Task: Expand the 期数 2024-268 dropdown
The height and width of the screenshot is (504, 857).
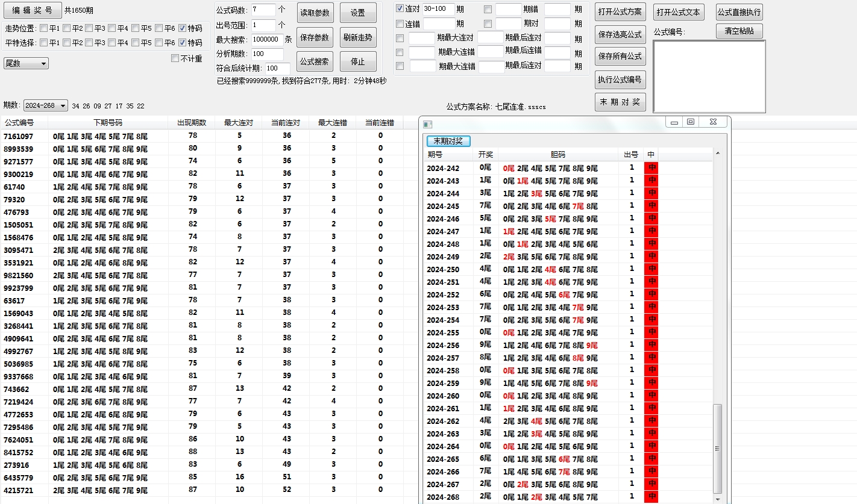Action: point(46,106)
